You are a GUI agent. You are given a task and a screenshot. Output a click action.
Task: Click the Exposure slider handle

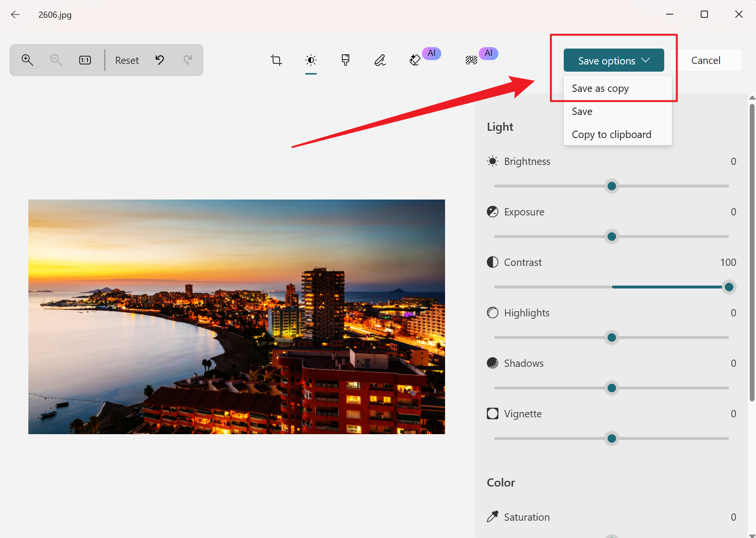click(611, 237)
